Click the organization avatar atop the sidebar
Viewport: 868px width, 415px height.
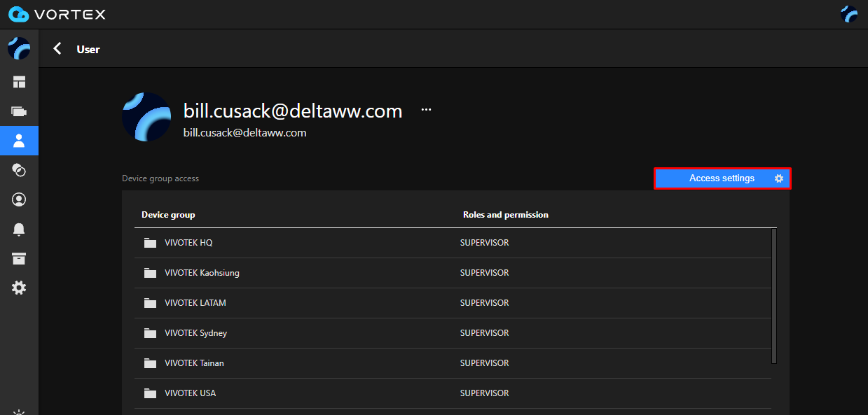click(x=19, y=49)
